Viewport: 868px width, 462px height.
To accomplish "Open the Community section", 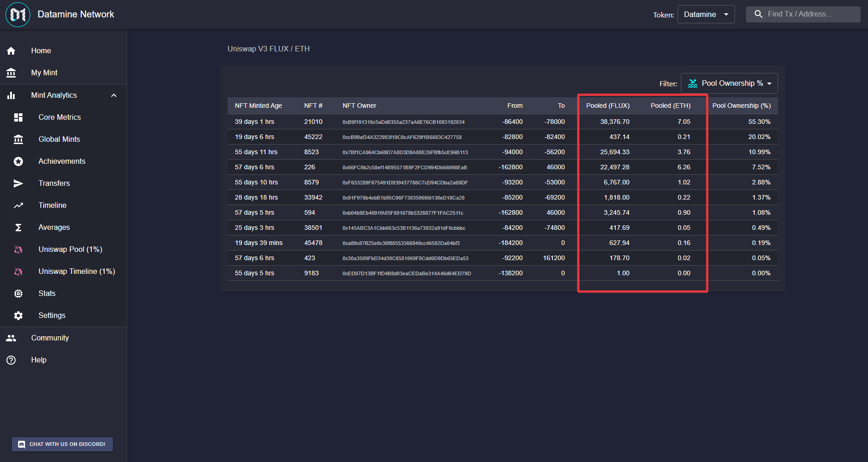I will [63, 338].
